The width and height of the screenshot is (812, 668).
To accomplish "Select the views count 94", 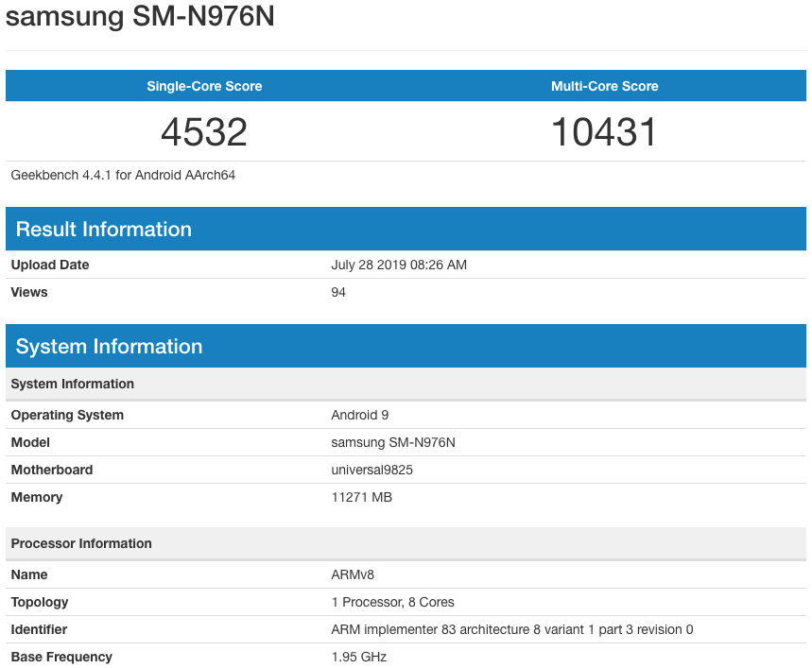I will (x=338, y=292).
